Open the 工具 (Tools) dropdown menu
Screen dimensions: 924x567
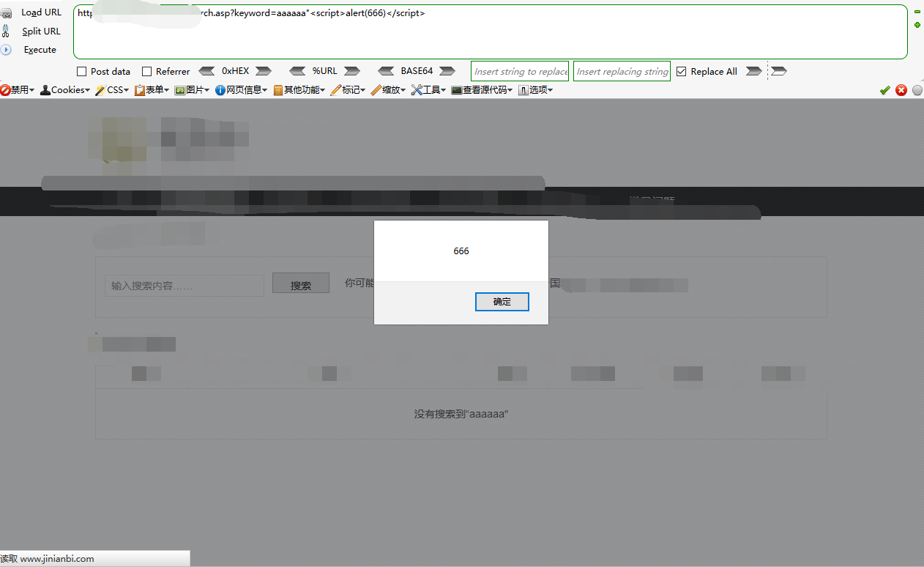click(x=428, y=90)
